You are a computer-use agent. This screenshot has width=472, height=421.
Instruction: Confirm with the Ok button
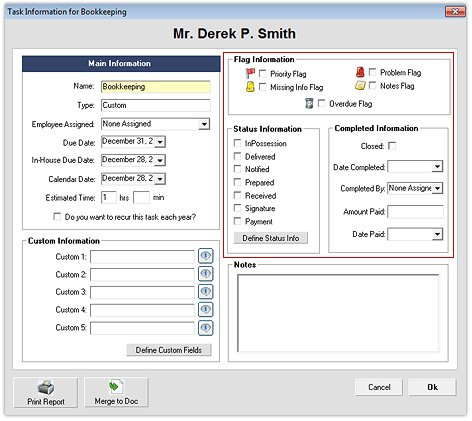point(432,387)
